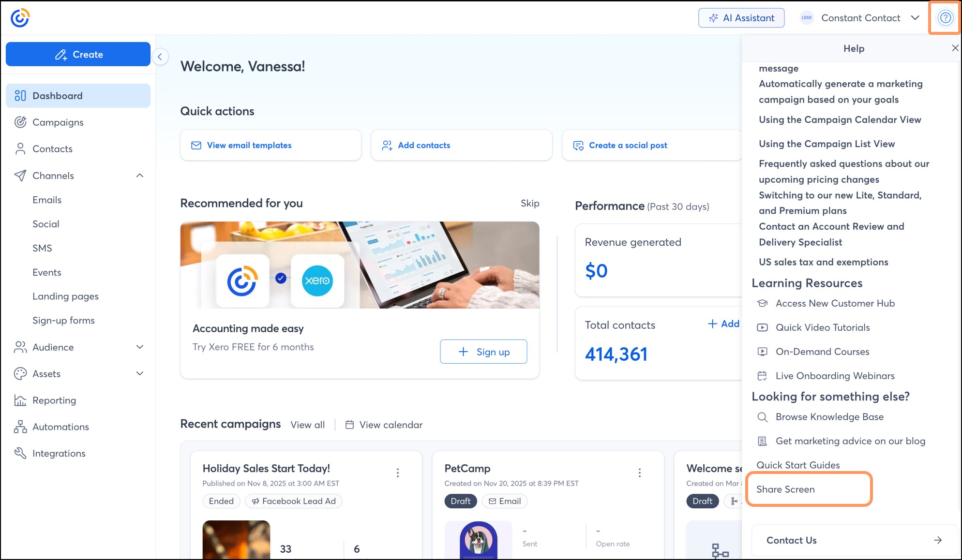Open options menu for Holiday Sales Start Today!
The image size is (962, 560).
(x=398, y=473)
